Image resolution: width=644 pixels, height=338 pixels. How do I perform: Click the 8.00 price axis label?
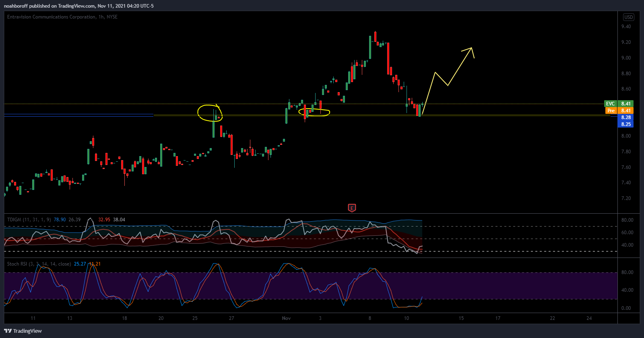(x=626, y=136)
